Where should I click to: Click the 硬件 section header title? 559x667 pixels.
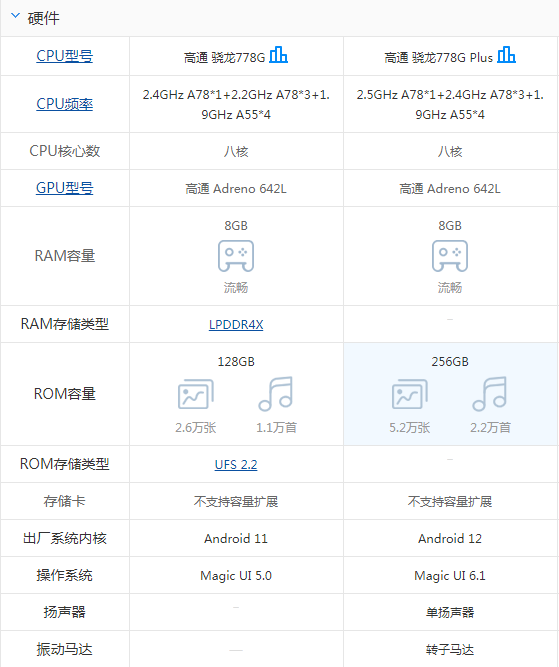point(43,18)
